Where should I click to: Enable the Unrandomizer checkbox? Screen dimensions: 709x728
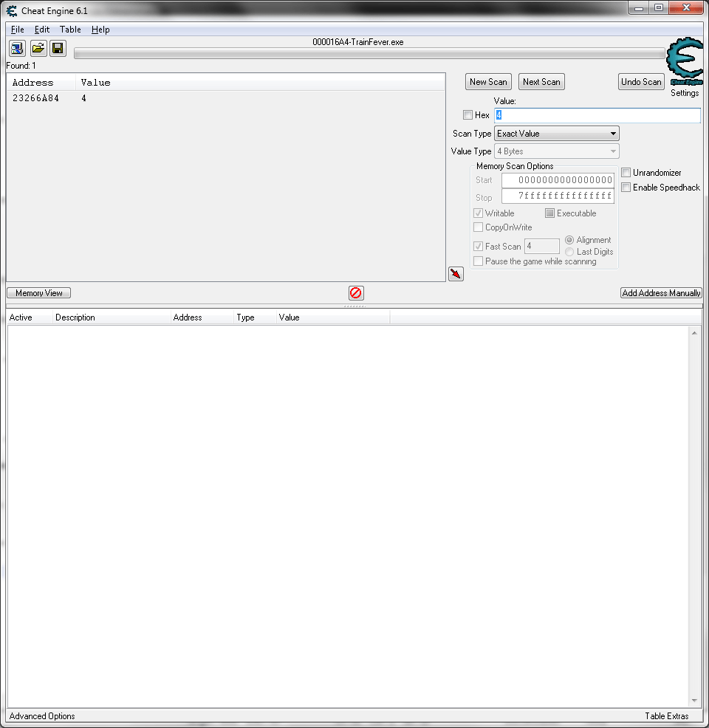[626, 173]
